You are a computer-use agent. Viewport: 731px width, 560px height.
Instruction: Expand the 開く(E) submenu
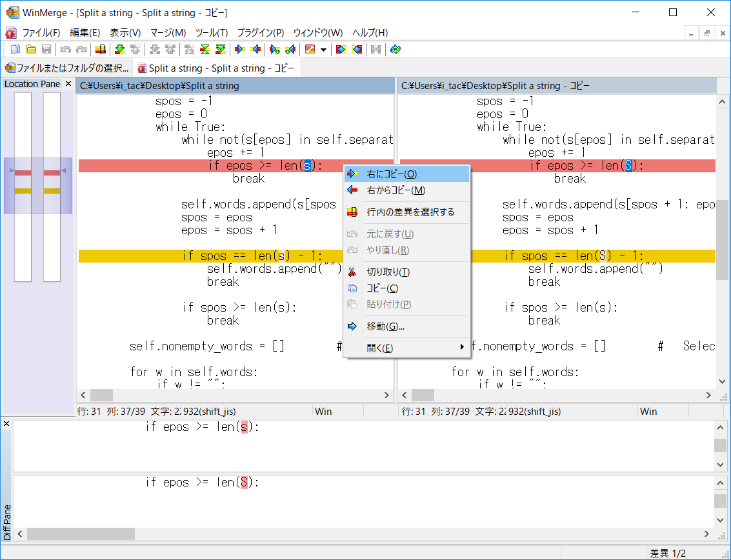coord(406,348)
